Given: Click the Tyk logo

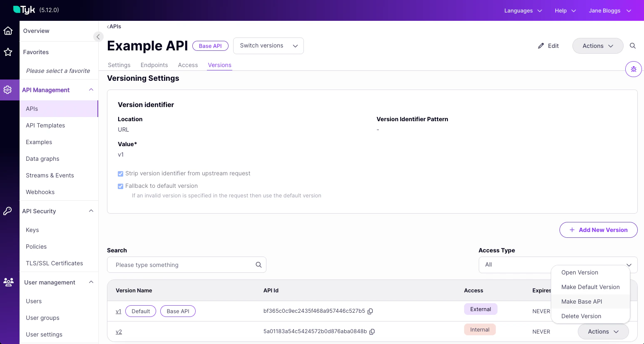Looking at the screenshot, I should pyautogui.click(x=23, y=10).
